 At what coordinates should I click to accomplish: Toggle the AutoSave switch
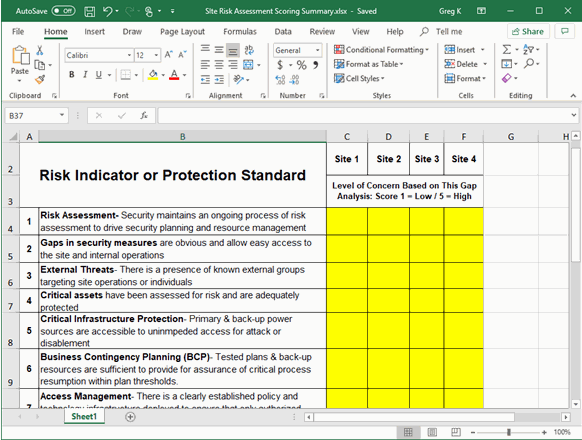point(63,11)
